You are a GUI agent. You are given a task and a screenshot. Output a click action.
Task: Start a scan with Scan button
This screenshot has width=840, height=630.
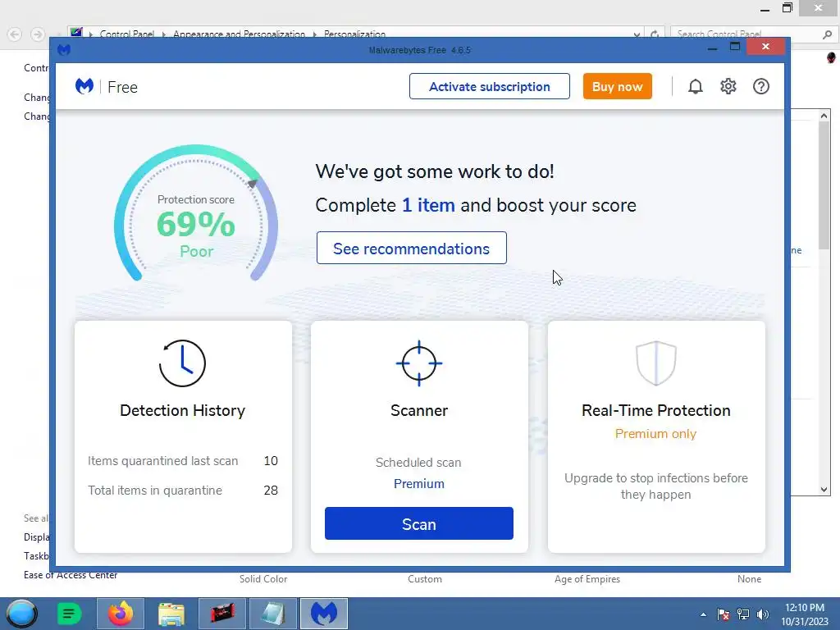pos(419,523)
